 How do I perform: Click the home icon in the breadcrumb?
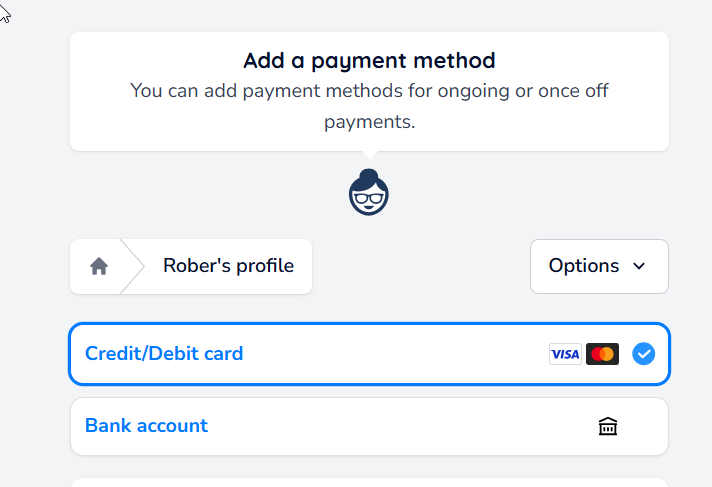pos(98,266)
